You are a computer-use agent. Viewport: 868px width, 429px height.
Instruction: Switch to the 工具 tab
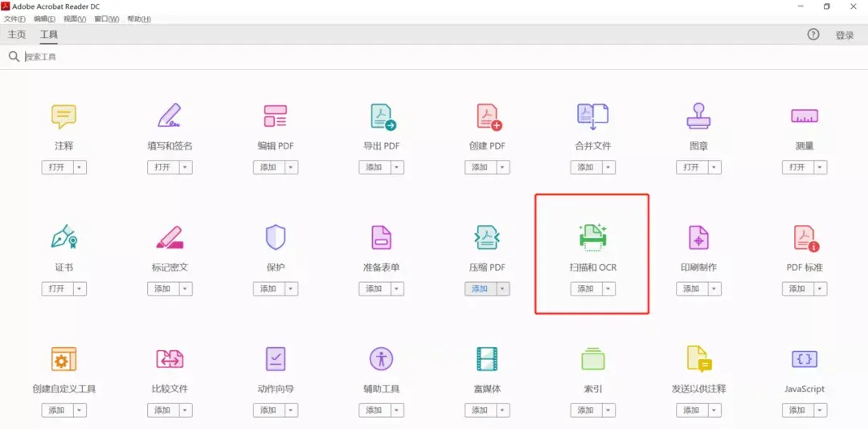49,35
